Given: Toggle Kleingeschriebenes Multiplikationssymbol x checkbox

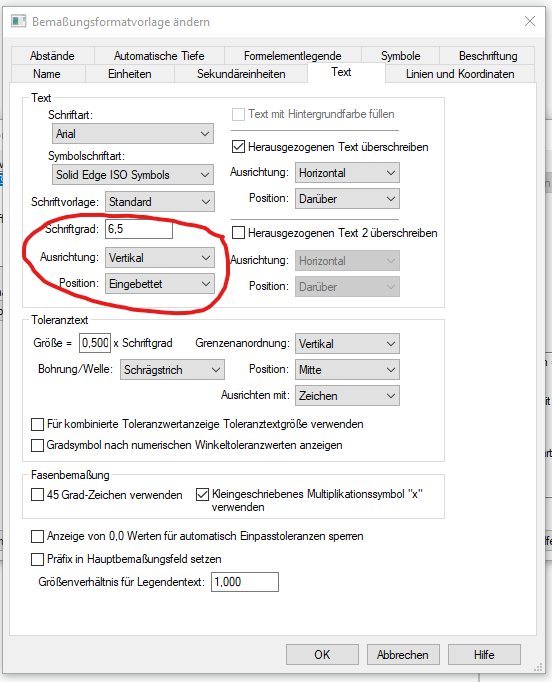Looking at the screenshot, I should [202, 495].
